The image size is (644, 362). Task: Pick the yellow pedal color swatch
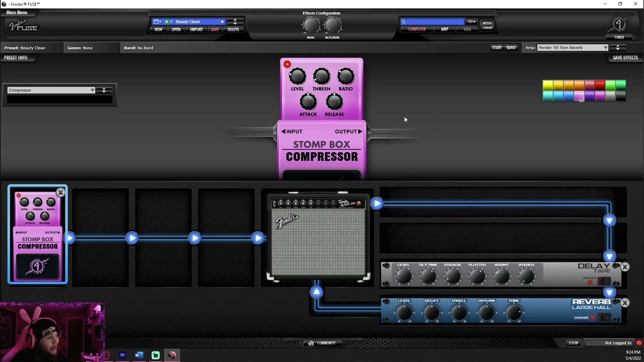548,85
